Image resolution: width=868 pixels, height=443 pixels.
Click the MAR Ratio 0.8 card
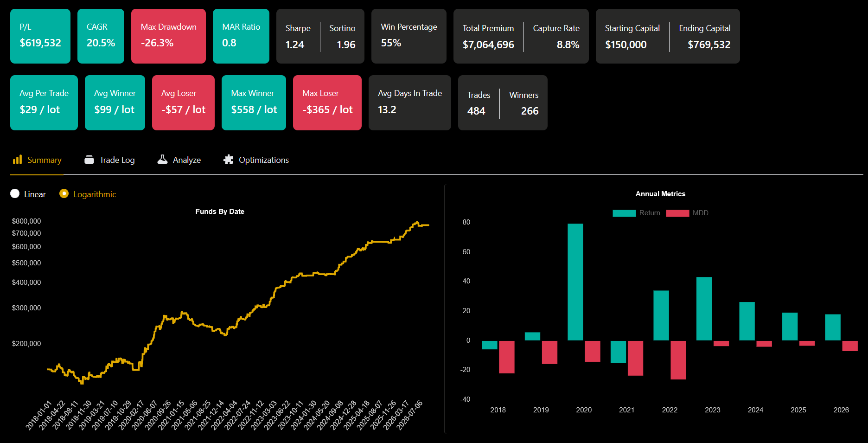click(x=241, y=36)
